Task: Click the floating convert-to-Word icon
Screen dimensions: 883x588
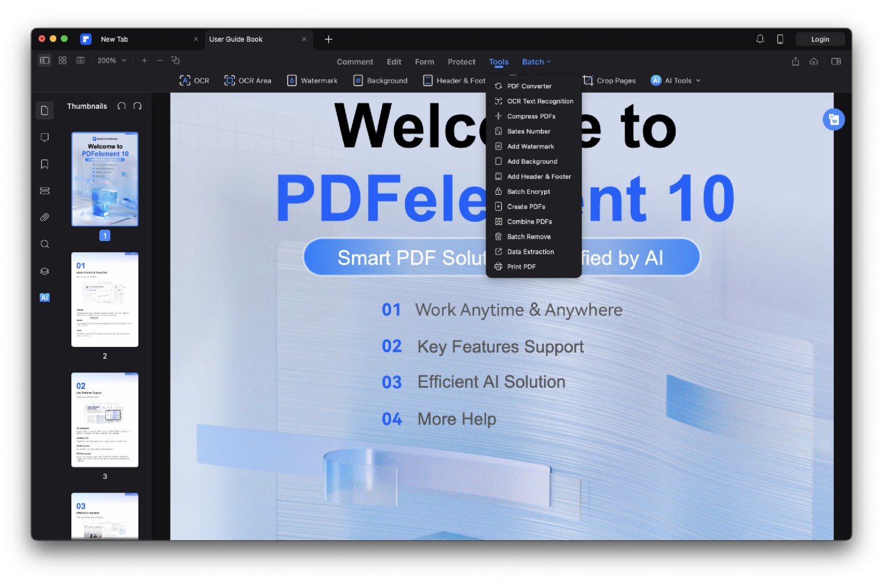Action: click(833, 120)
